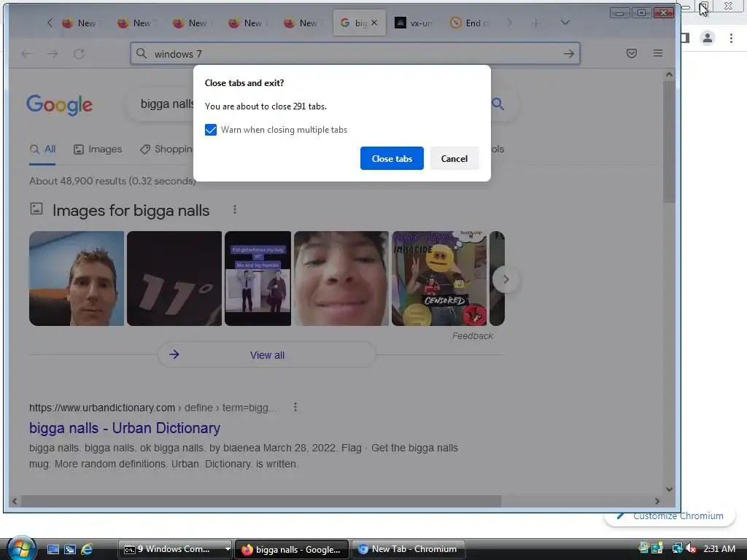Select the Shopping results tab
747x560 pixels.
(x=166, y=149)
